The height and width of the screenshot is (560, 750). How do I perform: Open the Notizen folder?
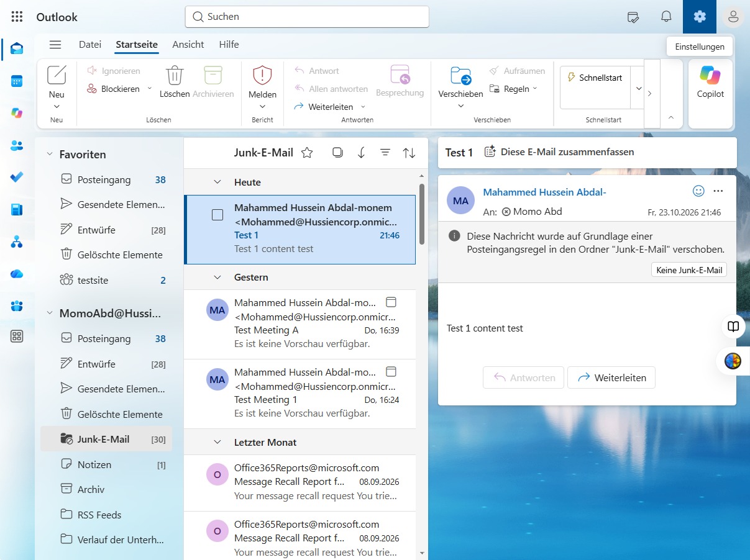click(106, 464)
